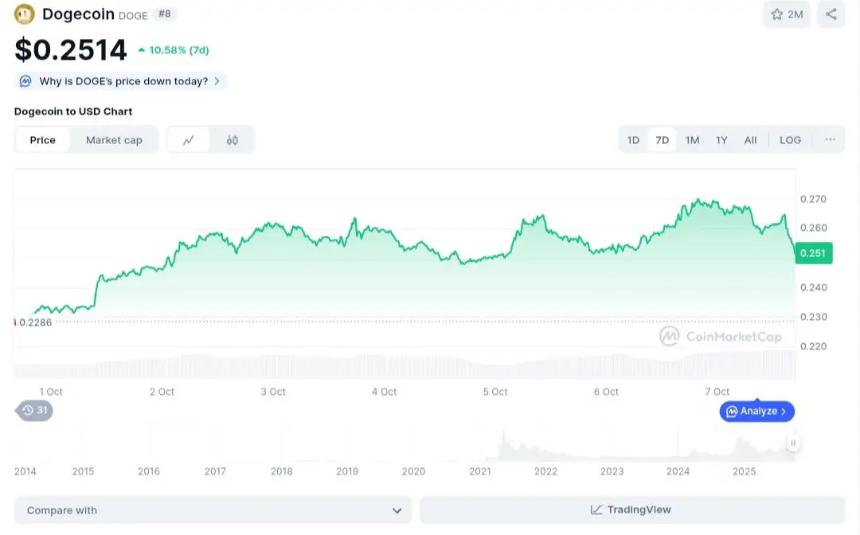Select the 1M time range tab
The width and height of the screenshot is (860, 535).
click(x=692, y=140)
